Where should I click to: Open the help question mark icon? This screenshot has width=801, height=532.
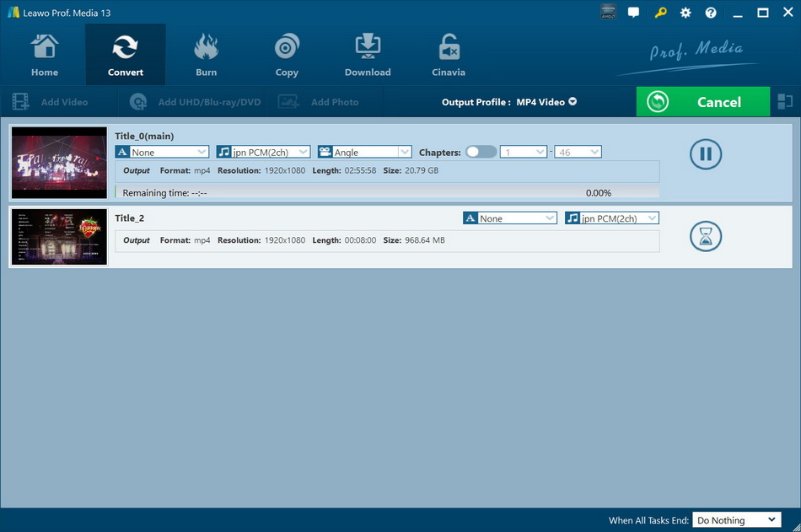tap(711, 13)
